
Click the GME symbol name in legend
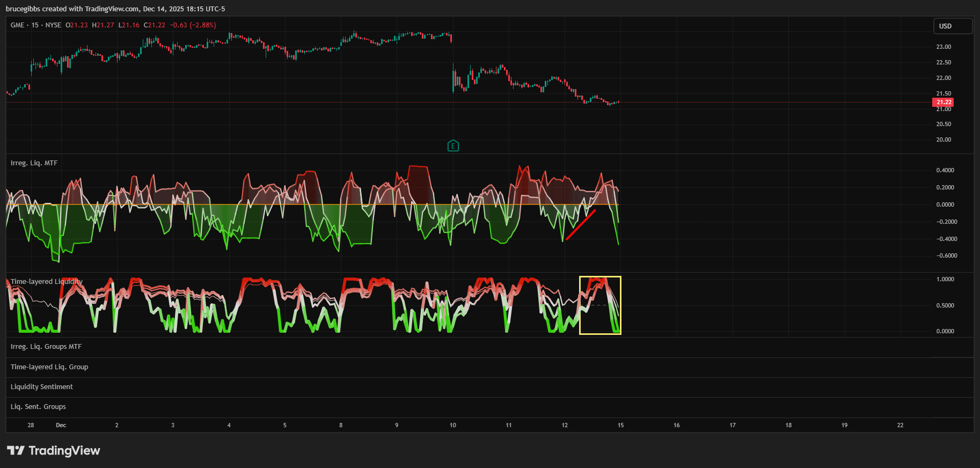17,25
